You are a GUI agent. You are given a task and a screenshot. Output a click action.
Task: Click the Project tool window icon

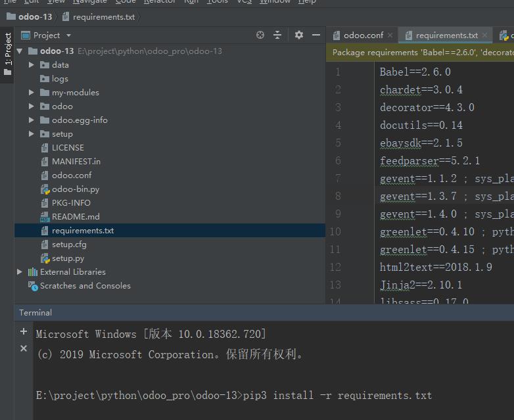click(26, 35)
